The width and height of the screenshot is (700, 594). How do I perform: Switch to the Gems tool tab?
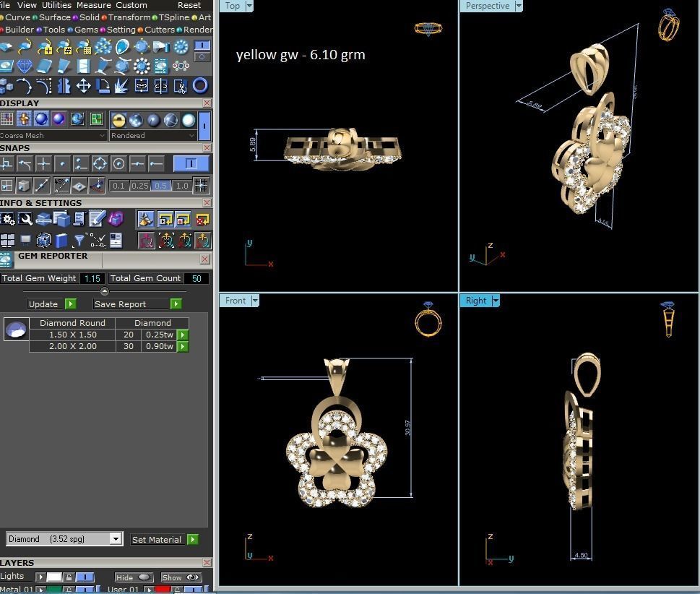[x=83, y=30]
